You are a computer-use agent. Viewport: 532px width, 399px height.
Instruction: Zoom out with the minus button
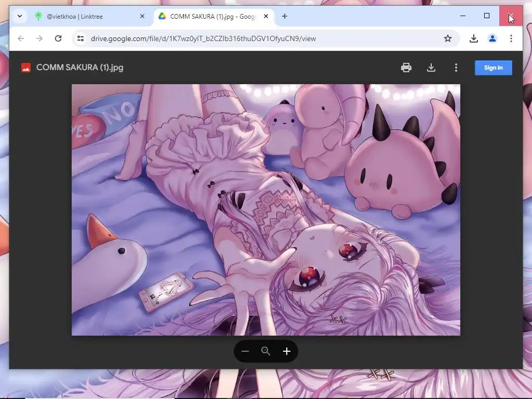245,351
